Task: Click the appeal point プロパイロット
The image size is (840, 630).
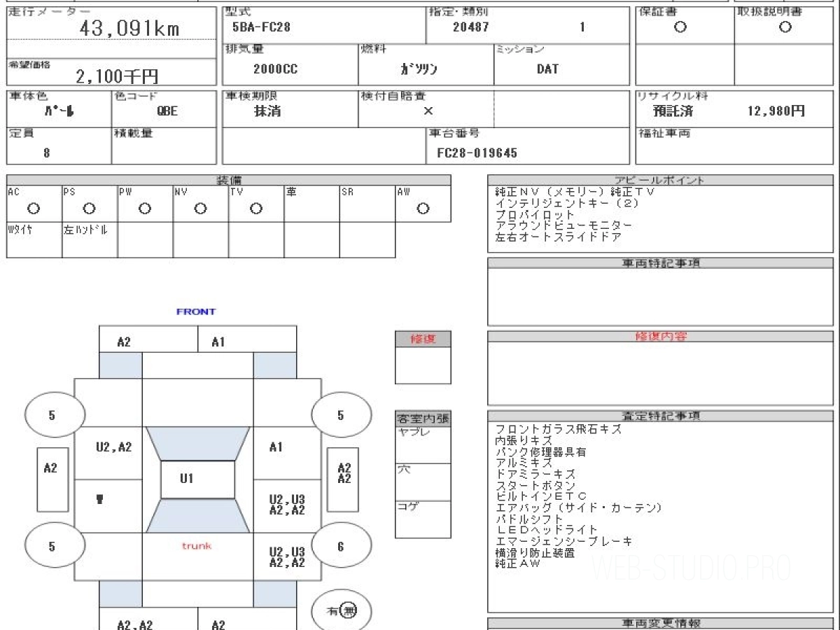Action: [x=535, y=214]
